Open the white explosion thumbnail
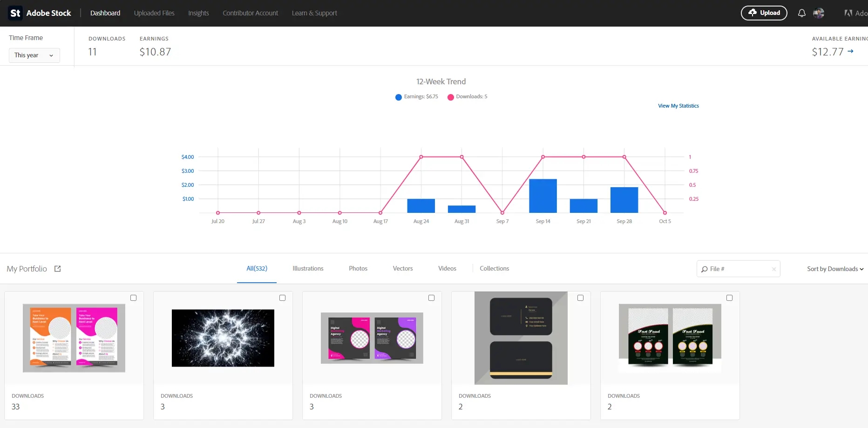The height and width of the screenshot is (428, 868). (223, 338)
